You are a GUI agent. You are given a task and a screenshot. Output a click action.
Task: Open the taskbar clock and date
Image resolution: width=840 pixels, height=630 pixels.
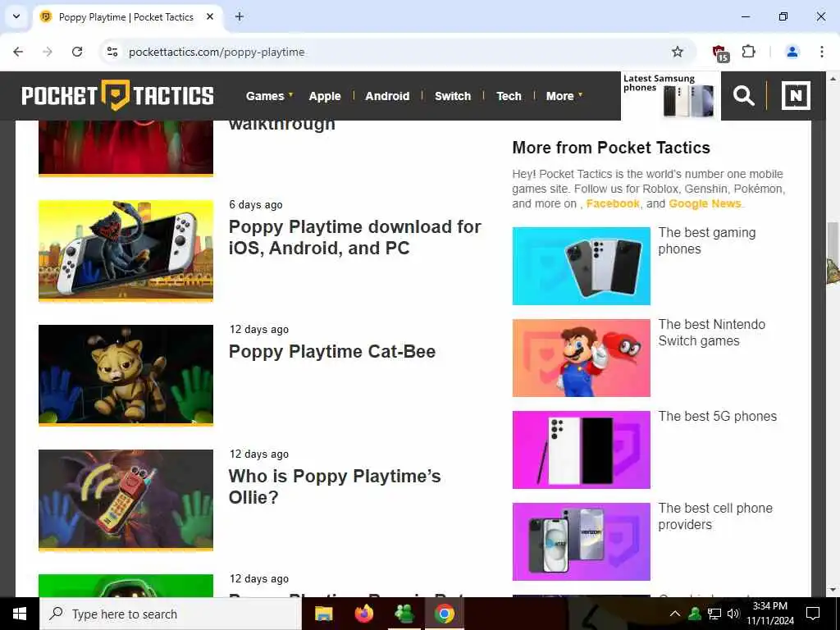tap(769, 614)
